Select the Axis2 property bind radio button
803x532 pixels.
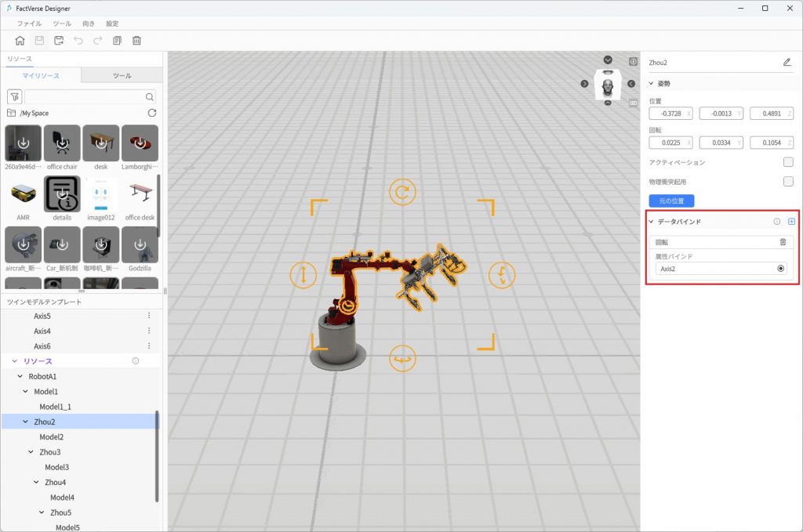[x=780, y=269]
